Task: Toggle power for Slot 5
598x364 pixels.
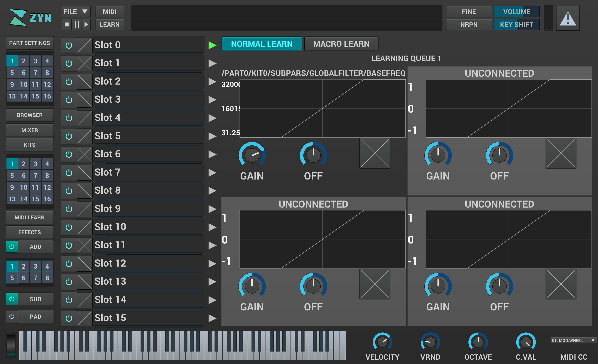Action: 69,136
